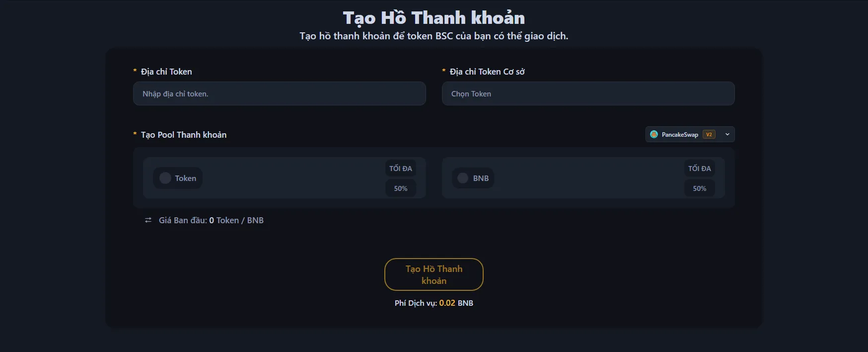Click the "Tạo Hồ Thanh khoản" submit button
868x352 pixels.
[x=434, y=274]
